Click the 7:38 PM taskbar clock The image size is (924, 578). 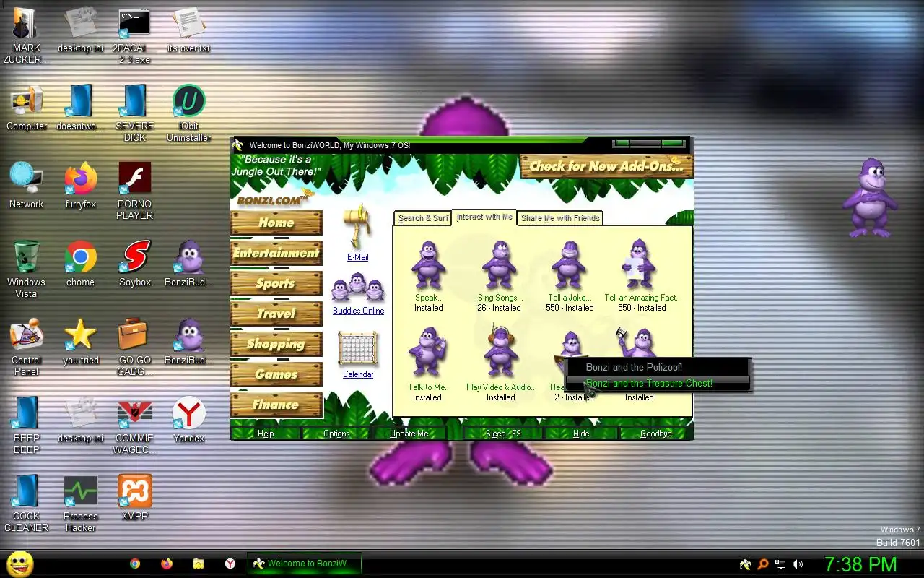860,564
